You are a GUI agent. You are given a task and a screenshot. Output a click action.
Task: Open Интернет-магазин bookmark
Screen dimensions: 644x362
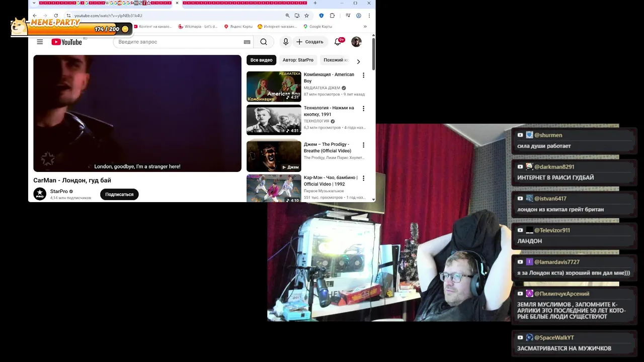[x=277, y=27]
